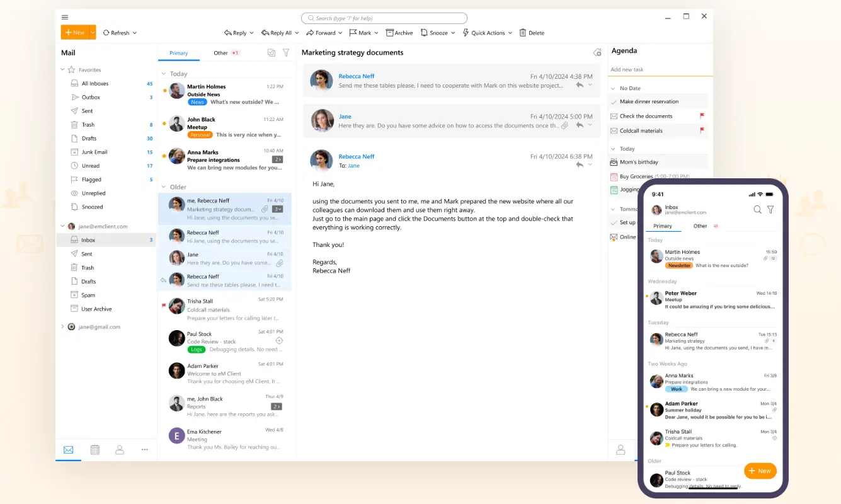This screenshot has width=841, height=504.
Task: Expand the jane@gmail.com account tree
Action: [62, 327]
